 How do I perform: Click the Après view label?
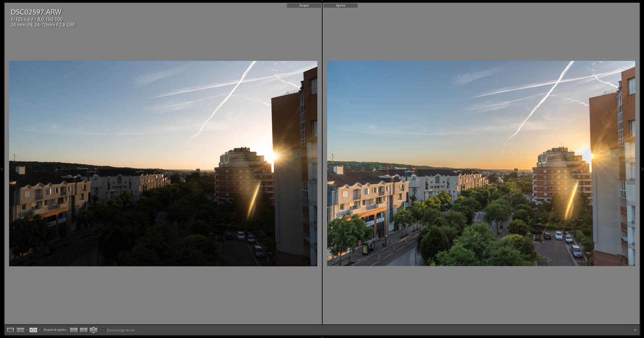pos(341,6)
